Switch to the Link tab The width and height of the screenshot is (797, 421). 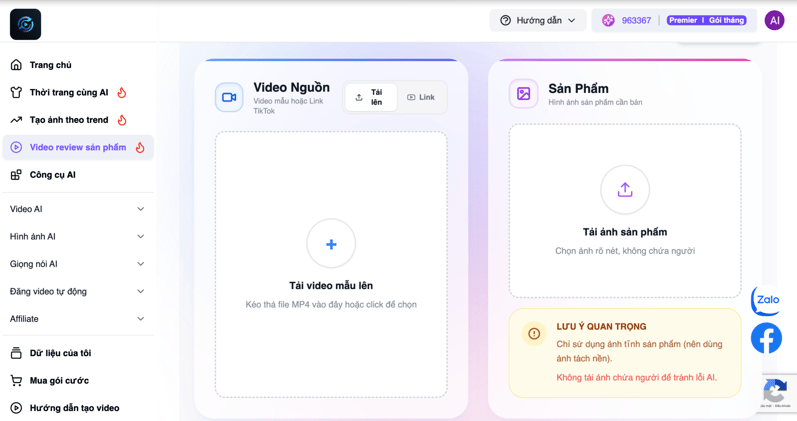(x=421, y=97)
